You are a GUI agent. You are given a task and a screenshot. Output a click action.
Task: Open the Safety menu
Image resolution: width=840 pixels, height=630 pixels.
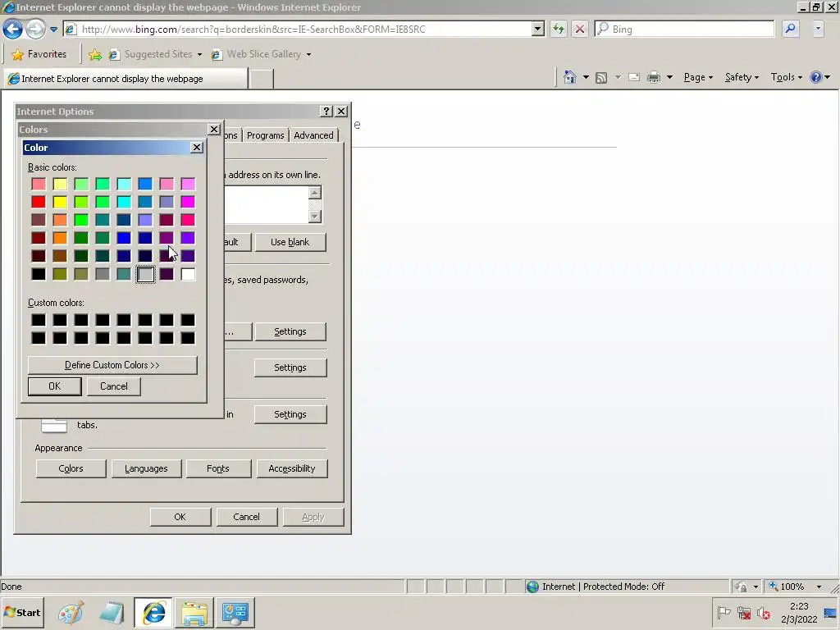(x=742, y=78)
